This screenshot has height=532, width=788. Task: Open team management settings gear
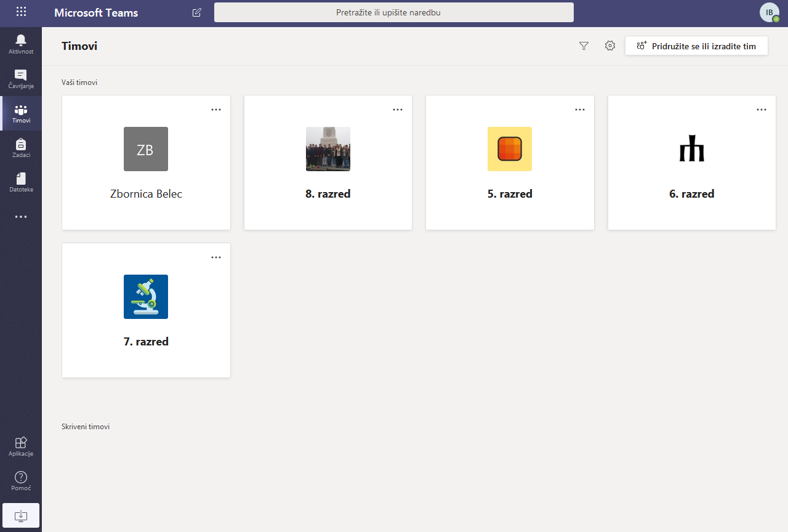tap(610, 46)
